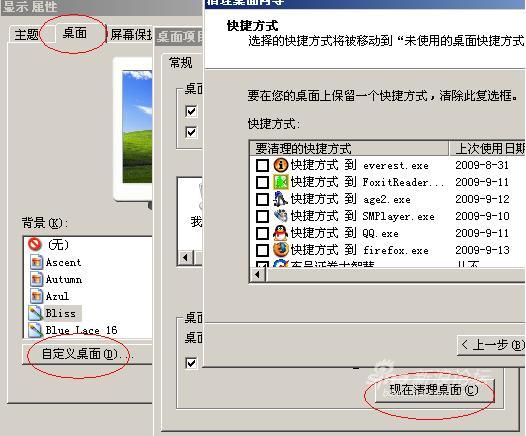Toggle the desktop cleanup checkbox at bottom

tap(191, 363)
